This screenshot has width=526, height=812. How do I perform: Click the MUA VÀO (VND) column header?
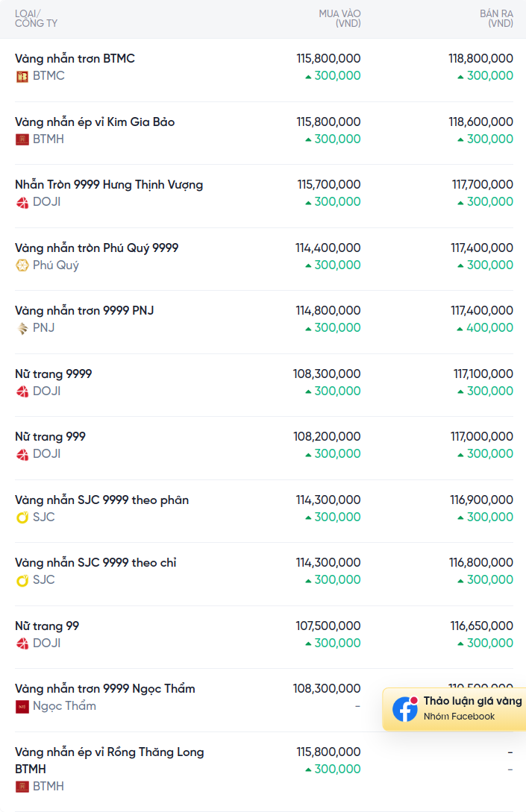[x=340, y=19]
